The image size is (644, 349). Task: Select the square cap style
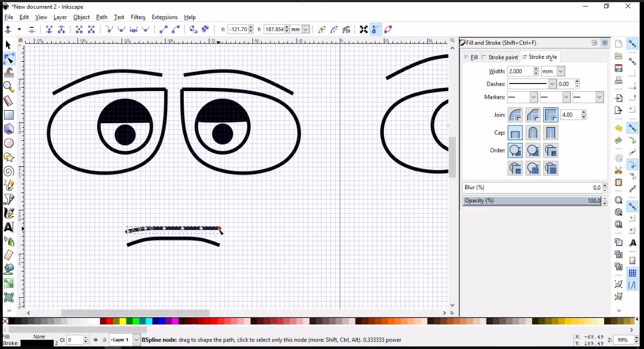pos(550,133)
